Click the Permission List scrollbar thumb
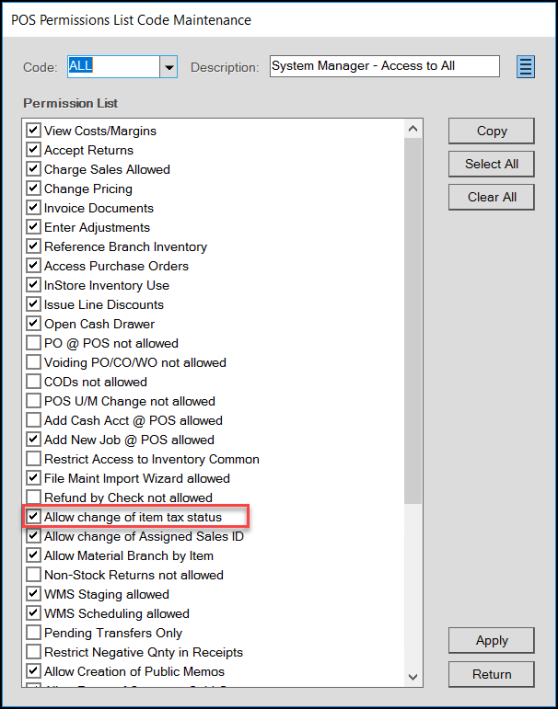Image resolution: width=558 pixels, height=709 pixels. (x=412, y=321)
